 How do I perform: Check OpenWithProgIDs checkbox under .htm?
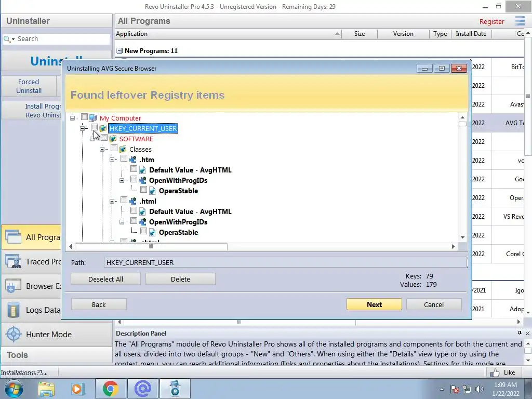134,179
